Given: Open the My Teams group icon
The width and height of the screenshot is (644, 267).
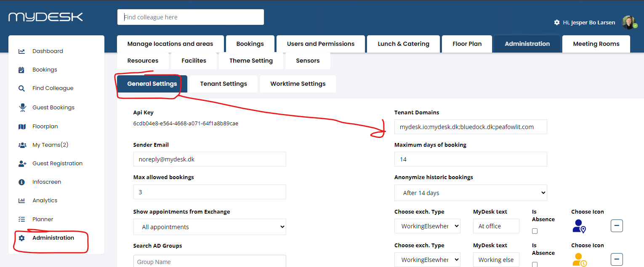Looking at the screenshot, I should [x=22, y=145].
